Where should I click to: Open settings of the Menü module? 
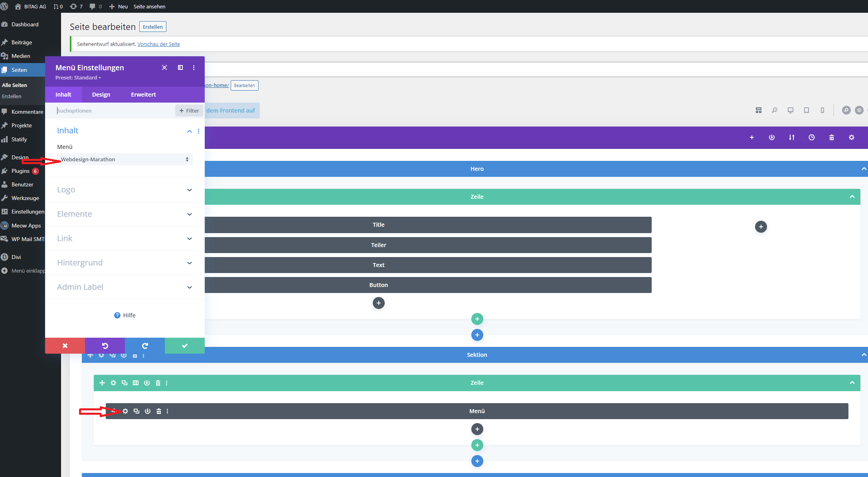pyautogui.click(x=125, y=411)
